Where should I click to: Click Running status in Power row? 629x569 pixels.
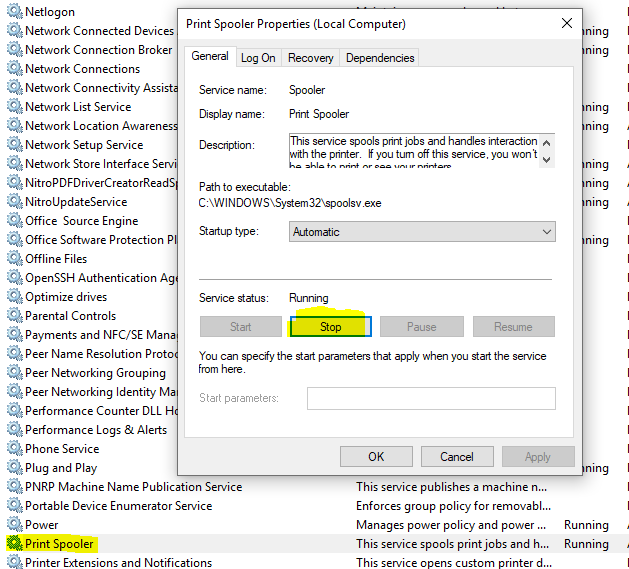point(586,524)
